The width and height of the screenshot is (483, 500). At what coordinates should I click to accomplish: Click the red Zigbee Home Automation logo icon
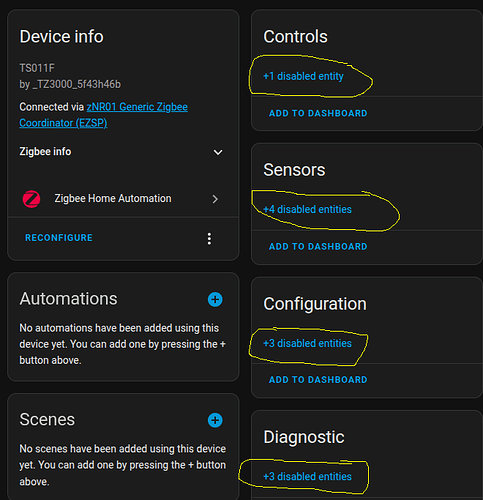tap(31, 199)
